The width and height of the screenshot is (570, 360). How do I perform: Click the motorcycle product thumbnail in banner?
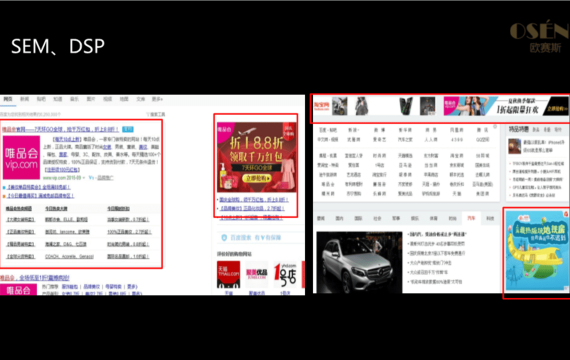click(x=340, y=106)
